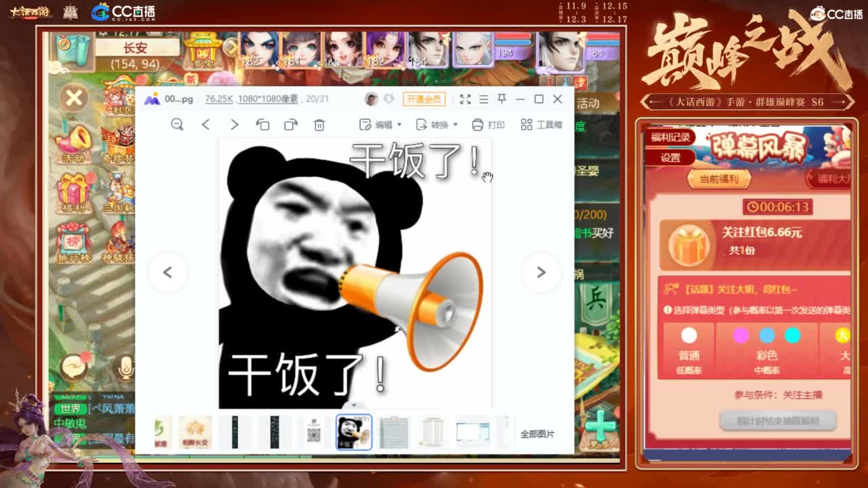Viewport: 868px width, 488px height.
Task: Click the CC直播 logo in top bar
Action: [124, 12]
